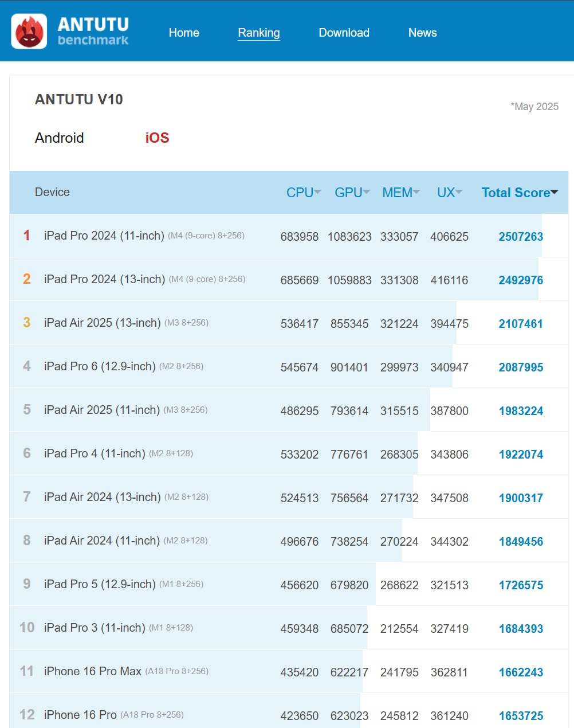The width and height of the screenshot is (574, 728).
Task: Sort by CPU score arrow
Action: [x=318, y=192]
